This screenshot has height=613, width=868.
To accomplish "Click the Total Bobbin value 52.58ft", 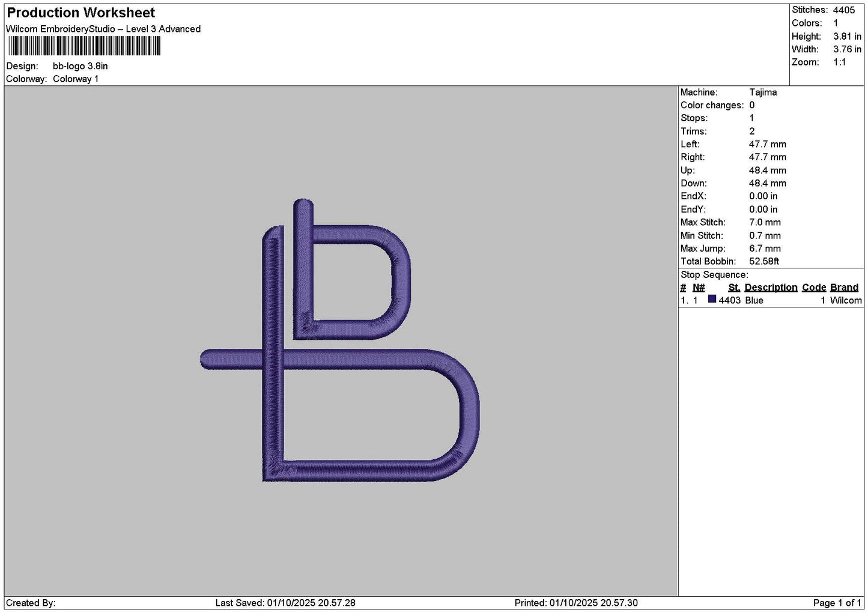I will point(764,261).
